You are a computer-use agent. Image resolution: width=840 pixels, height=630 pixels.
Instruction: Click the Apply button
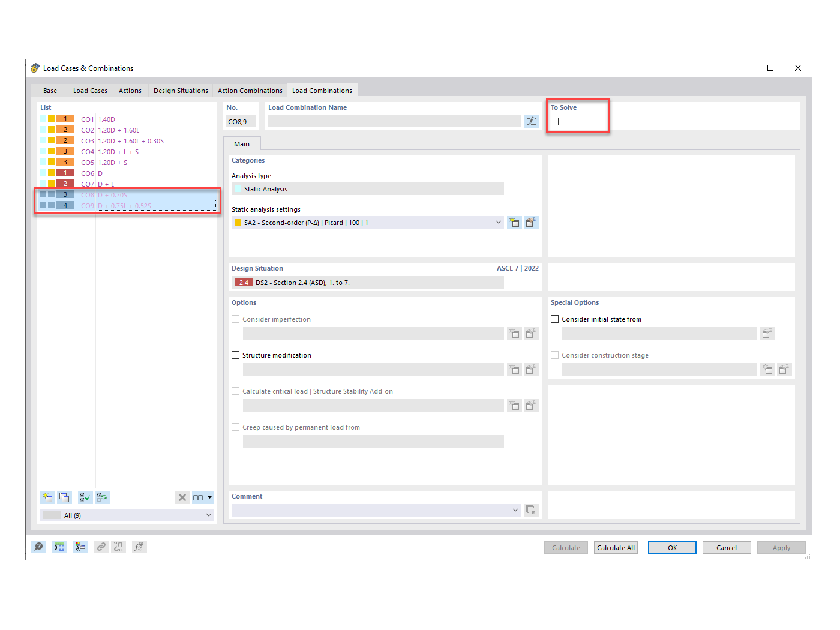781,548
